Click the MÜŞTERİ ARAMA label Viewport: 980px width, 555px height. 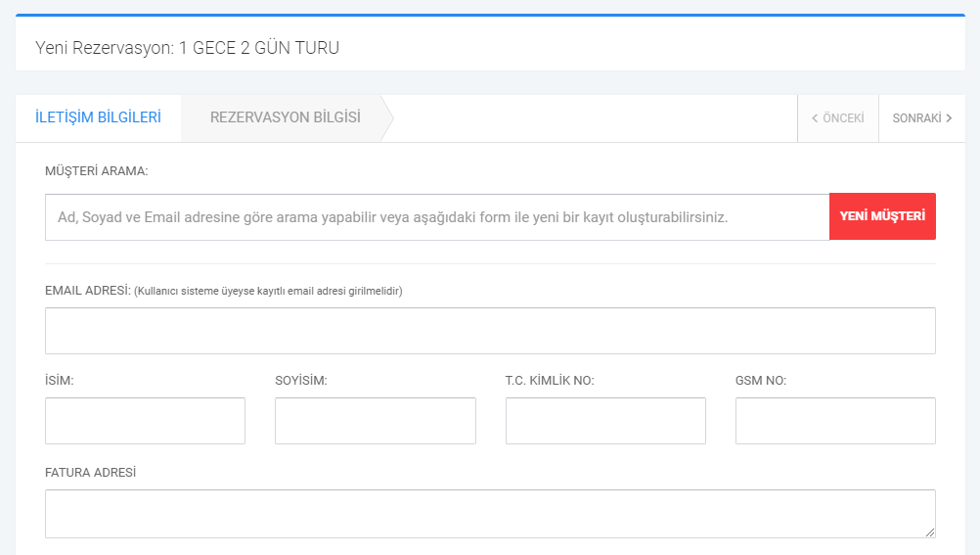point(96,171)
